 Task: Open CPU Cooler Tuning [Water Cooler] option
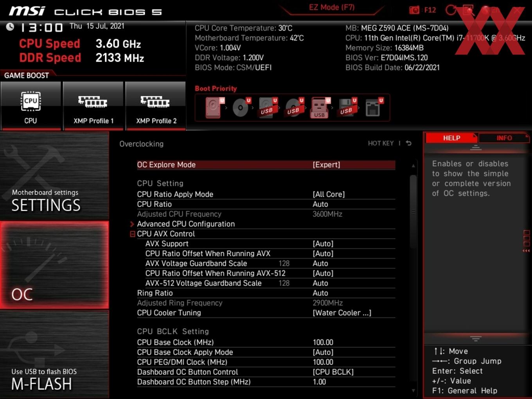pos(342,313)
